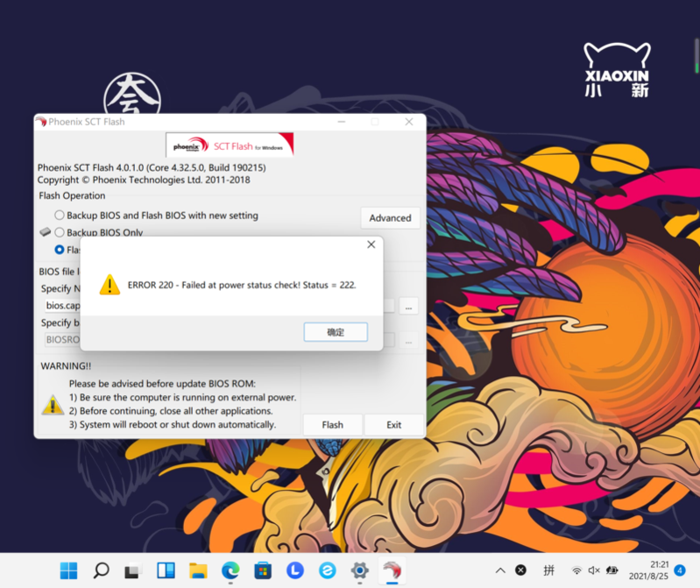Close the ERROR 220 dialog with the X
The width and height of the screenshot is (700, 588).
point(371,244)
